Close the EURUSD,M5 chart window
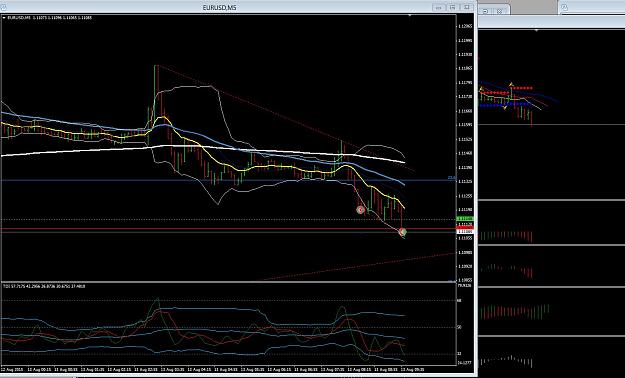This screenshot has height=378, width=625. point(466,7)
